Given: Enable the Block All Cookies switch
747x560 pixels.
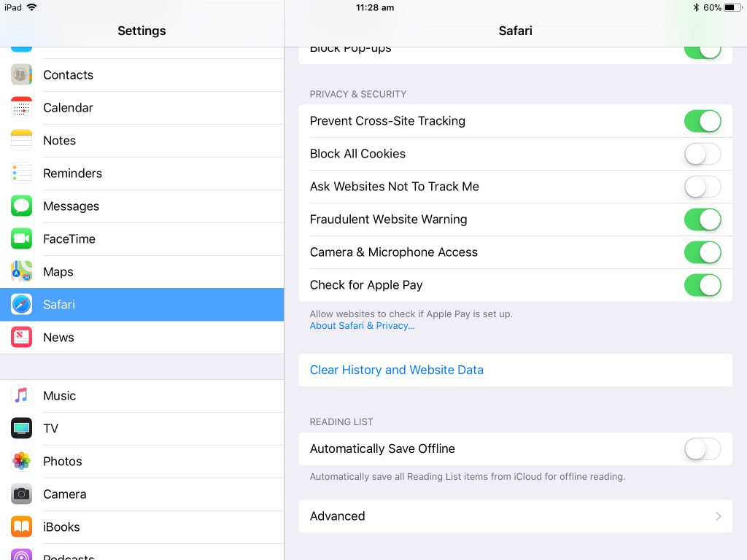Looking at the screenshot, I should pos(703,154).
